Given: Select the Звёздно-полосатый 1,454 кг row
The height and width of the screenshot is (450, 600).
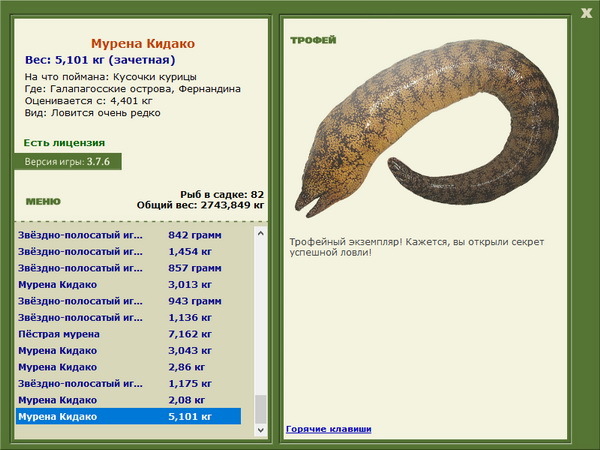Looking at the screenshot, I should point(129,251).
